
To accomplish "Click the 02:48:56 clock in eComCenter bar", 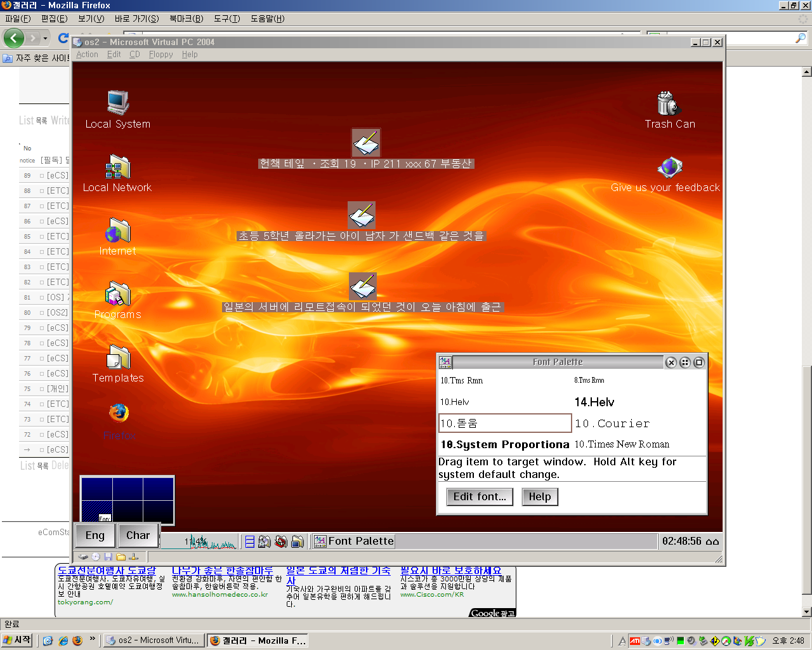I will (x=682, y=541).
